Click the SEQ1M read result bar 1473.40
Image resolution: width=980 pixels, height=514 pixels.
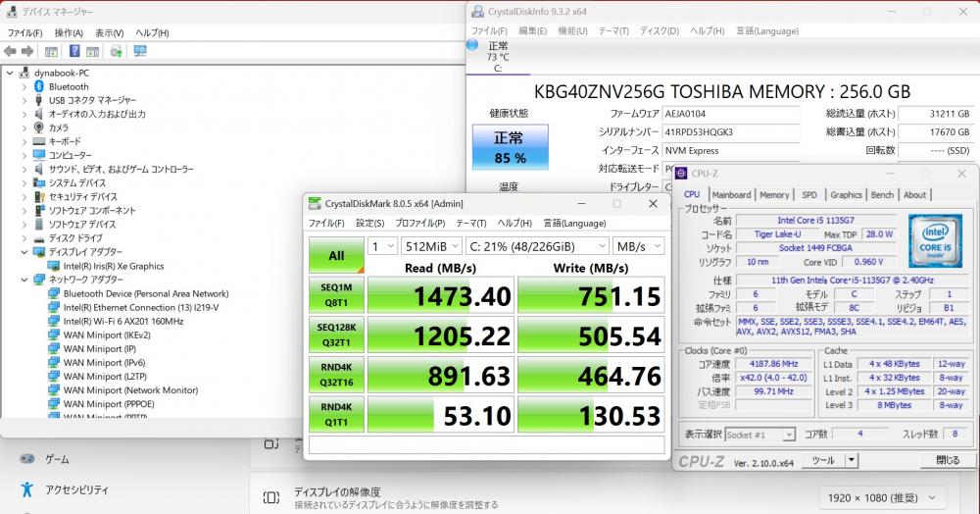coord(441,295)
